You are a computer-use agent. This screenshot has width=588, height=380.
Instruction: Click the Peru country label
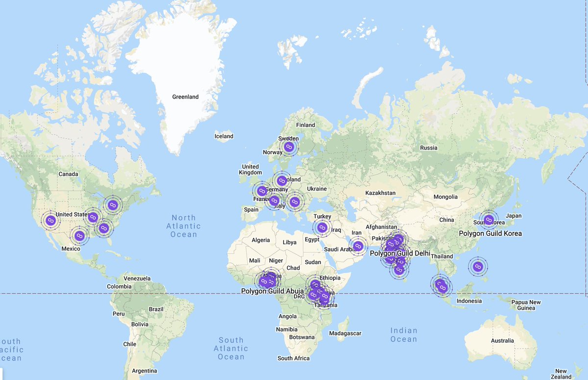pos(118,314)
